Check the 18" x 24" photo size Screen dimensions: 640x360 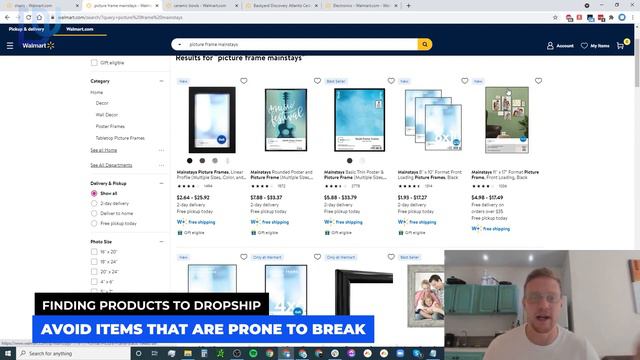point(94,262)
